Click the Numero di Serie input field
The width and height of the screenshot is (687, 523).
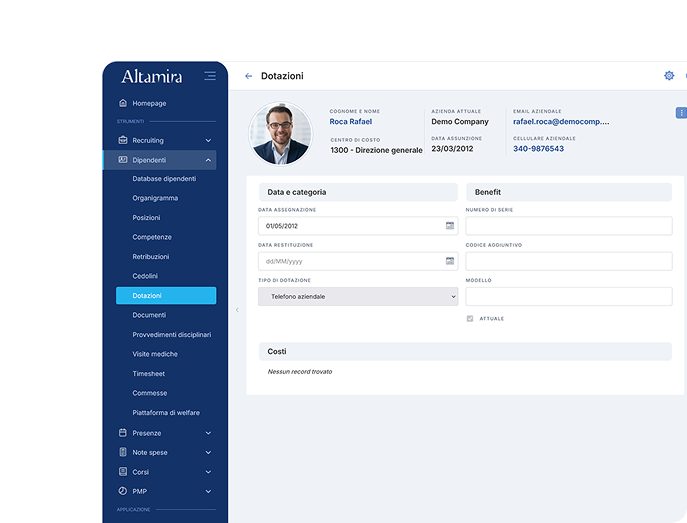click(x=568, y=226)
